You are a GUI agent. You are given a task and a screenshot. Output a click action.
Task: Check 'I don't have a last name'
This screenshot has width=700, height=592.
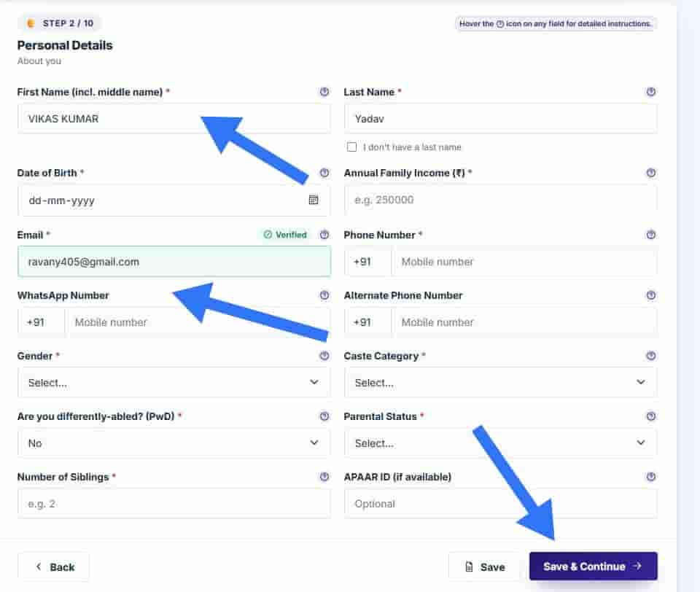(351, 147)
